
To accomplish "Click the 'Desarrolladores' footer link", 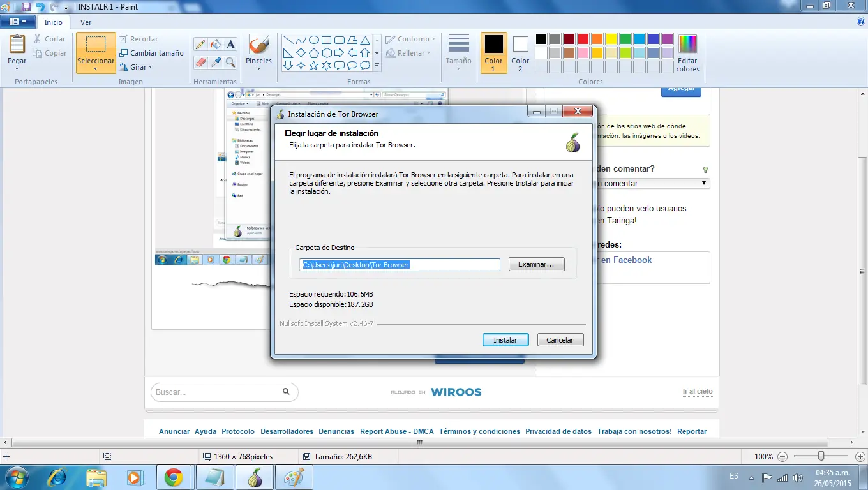I will [287, 431].
